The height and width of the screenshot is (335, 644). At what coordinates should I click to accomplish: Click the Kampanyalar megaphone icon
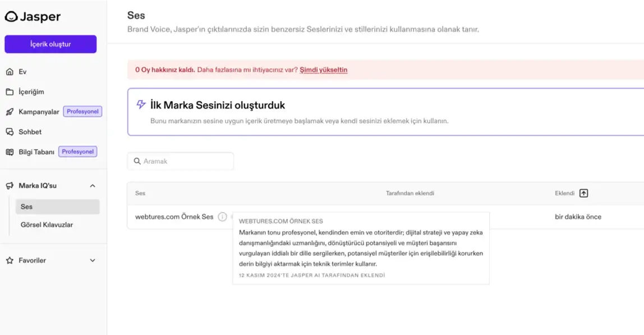pos(10,112)
